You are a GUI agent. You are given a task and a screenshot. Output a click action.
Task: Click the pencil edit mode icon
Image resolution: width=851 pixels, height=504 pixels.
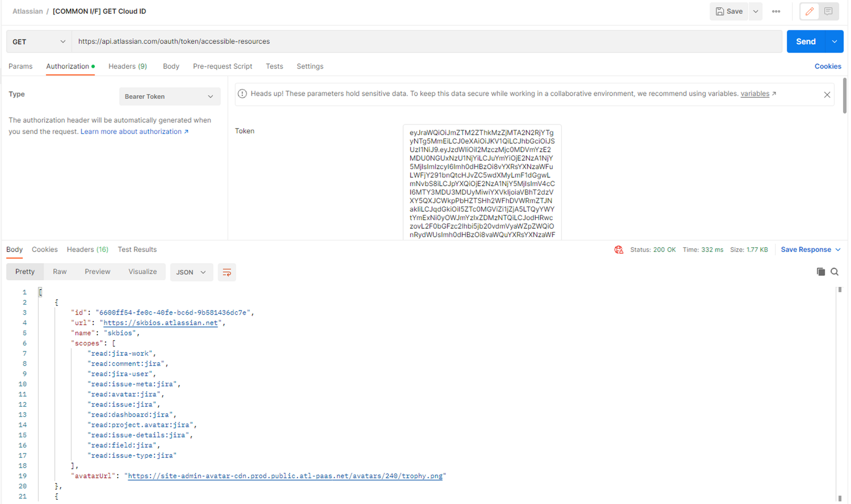(810, 11)
